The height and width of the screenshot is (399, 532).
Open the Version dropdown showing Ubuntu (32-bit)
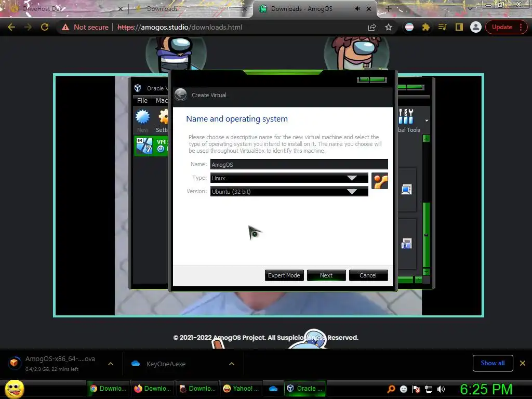[x=289, y=191]
